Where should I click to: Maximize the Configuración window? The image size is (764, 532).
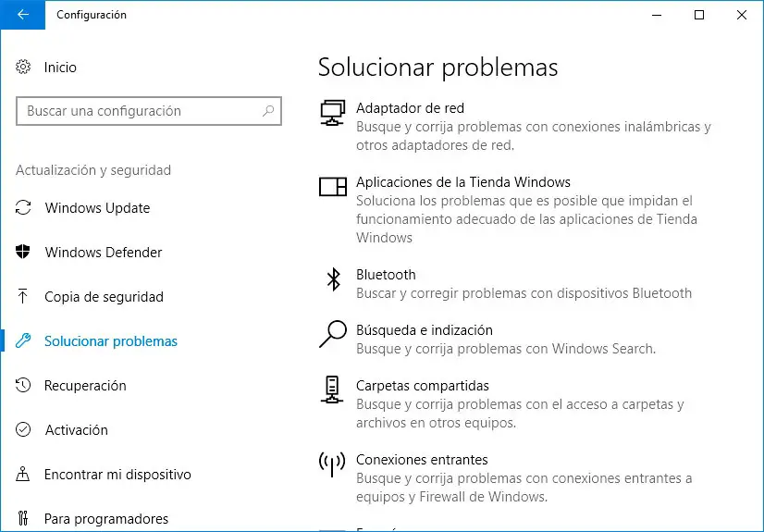[x=699, y=15]
